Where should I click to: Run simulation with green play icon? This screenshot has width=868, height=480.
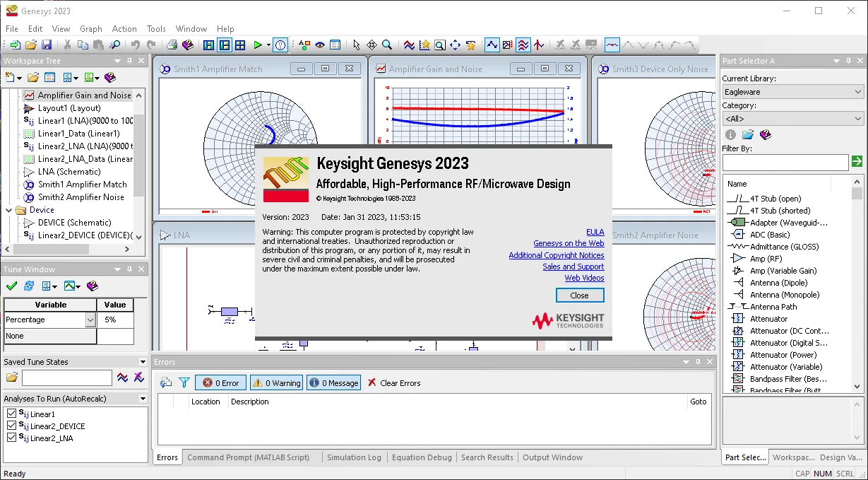coord(258,45)
